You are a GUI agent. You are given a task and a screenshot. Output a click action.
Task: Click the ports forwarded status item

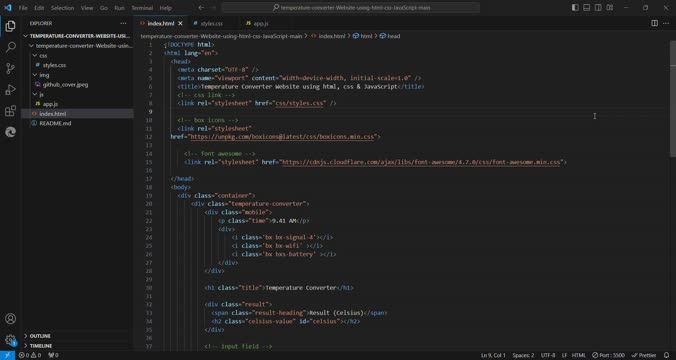coord(53,355)
